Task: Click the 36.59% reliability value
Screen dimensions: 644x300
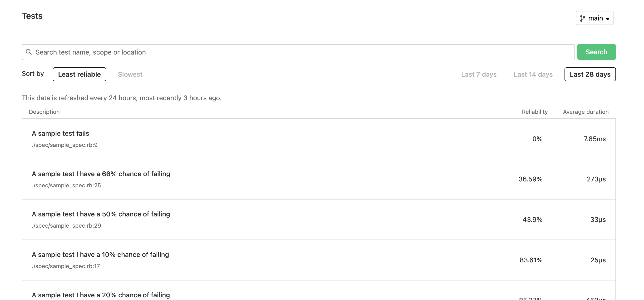Action: 530,179
